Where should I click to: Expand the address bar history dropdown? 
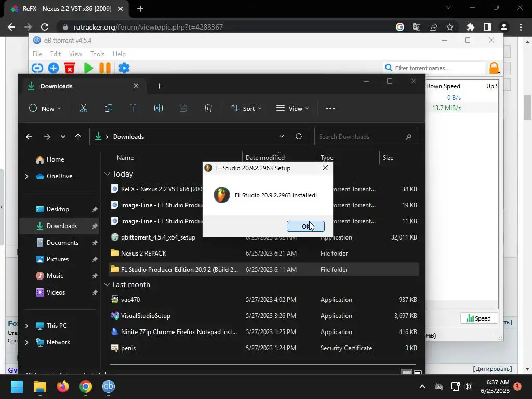282,136
